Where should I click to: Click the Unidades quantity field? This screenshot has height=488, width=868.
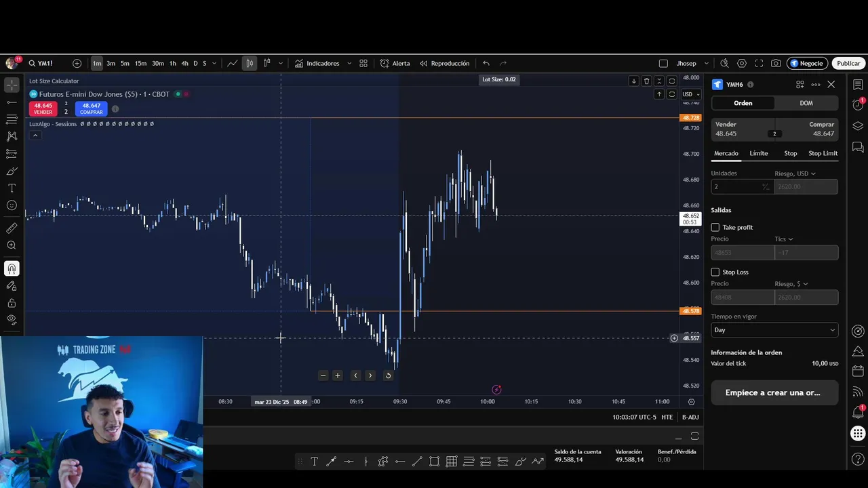[x=742, y=186]
